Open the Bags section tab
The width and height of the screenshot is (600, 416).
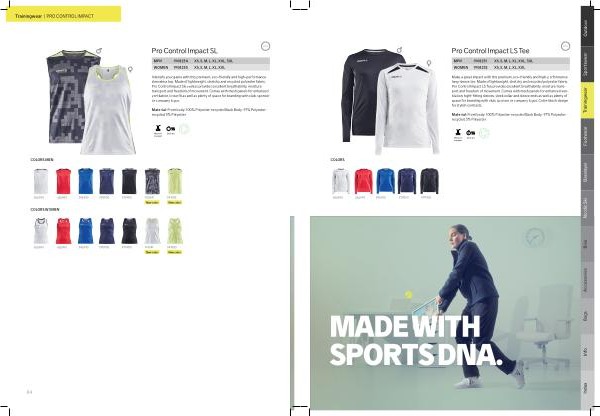(587, 316)
